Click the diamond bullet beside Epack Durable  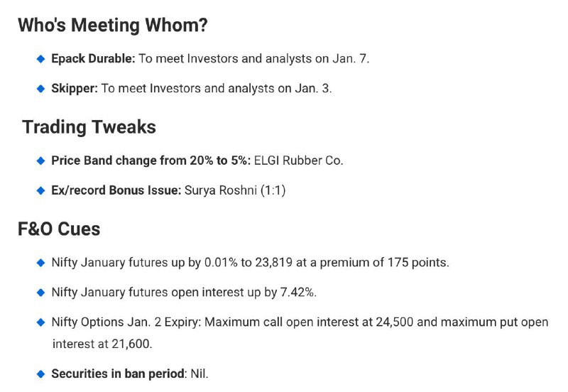[x=41, y=59]
